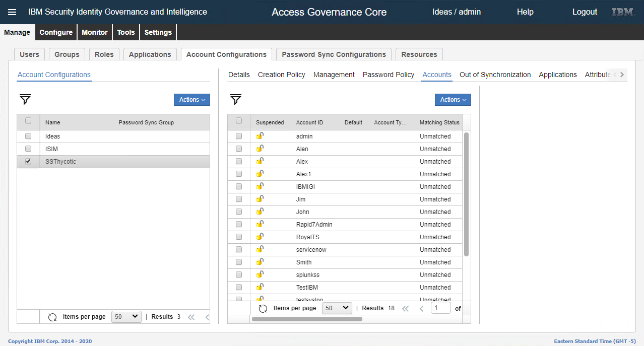Viewport: 644px width, 346px height.
Task: Uncheck the SSThycotic configuration row
Action: click(28, 161)
